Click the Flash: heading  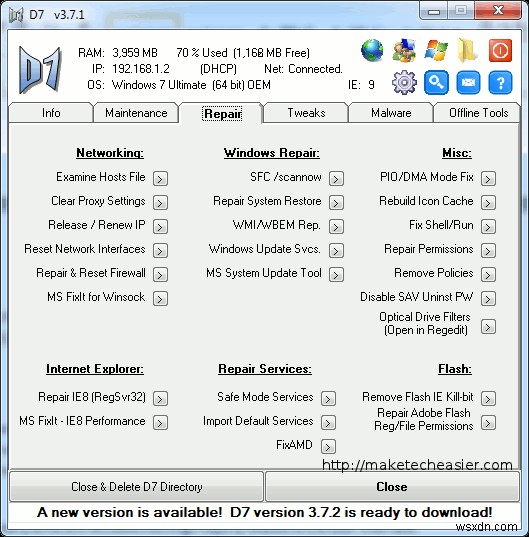(455, 369)
